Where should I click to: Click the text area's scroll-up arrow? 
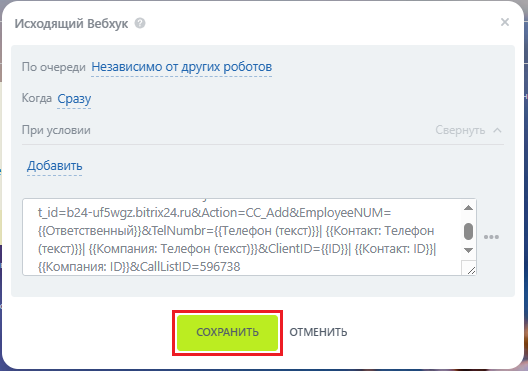coord(468,208)
